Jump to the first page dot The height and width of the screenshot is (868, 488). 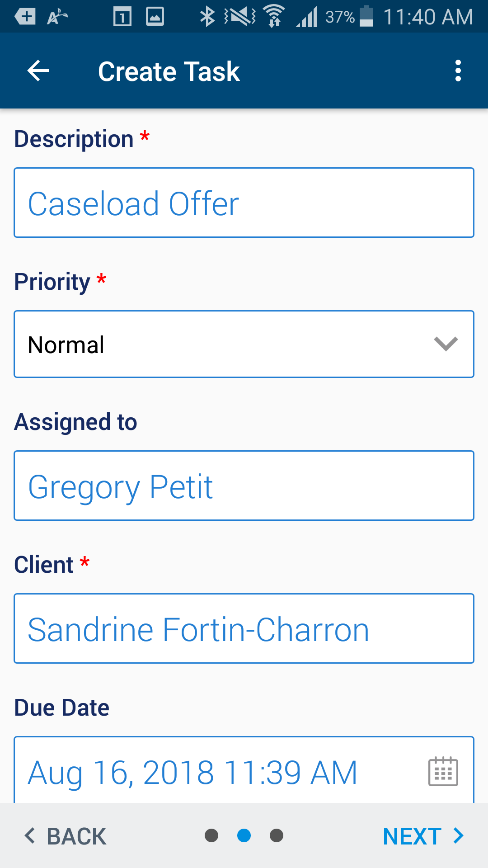click(211, 835)
